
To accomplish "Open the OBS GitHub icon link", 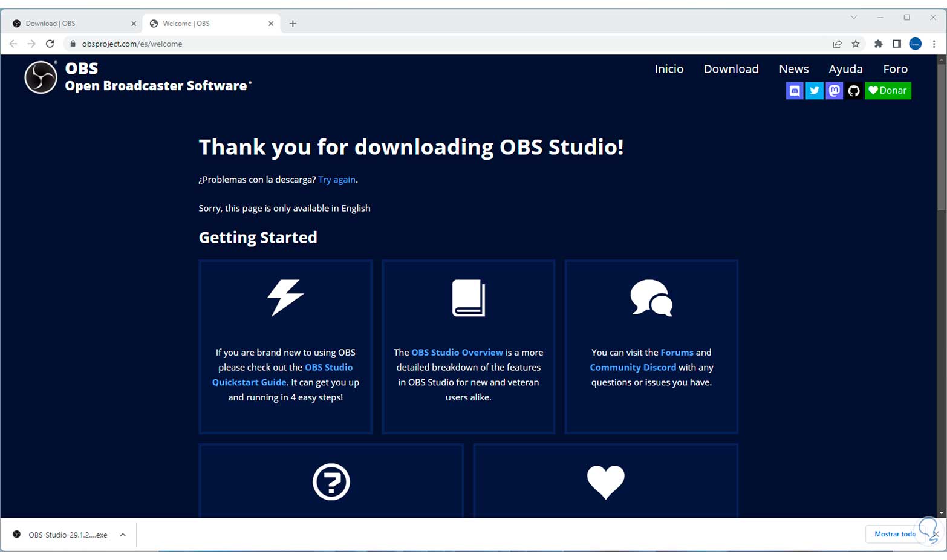I will [x=854, y=91].
